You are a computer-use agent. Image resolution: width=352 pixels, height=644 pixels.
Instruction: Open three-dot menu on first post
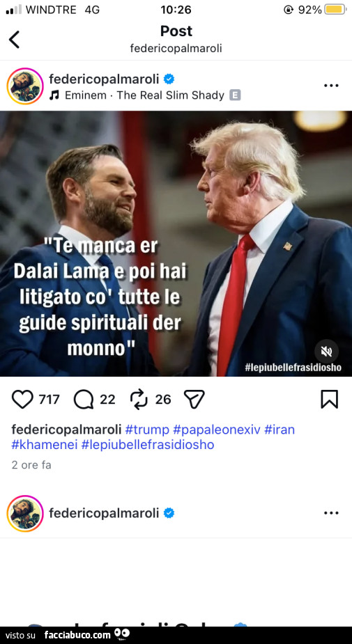pos(331,86)
